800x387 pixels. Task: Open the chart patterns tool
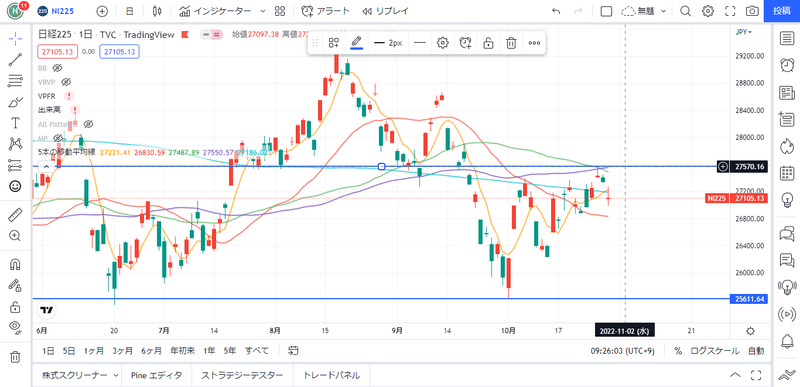point(15,144)
